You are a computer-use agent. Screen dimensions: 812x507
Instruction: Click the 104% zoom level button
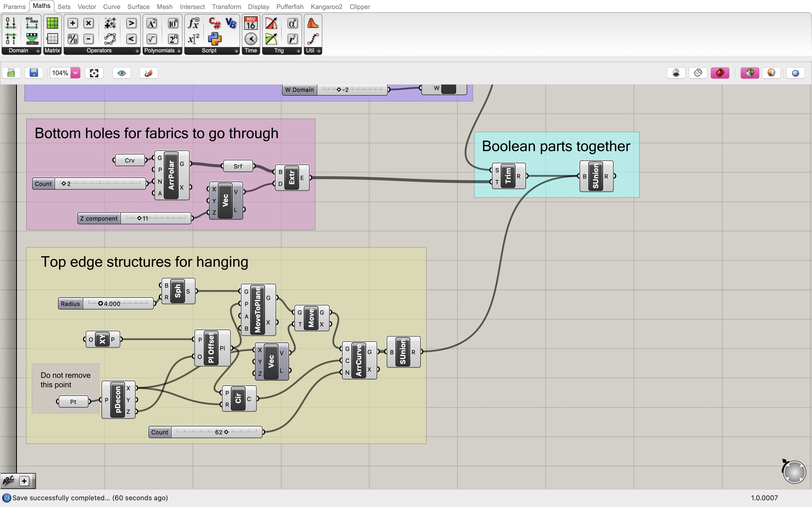(59, 72)
